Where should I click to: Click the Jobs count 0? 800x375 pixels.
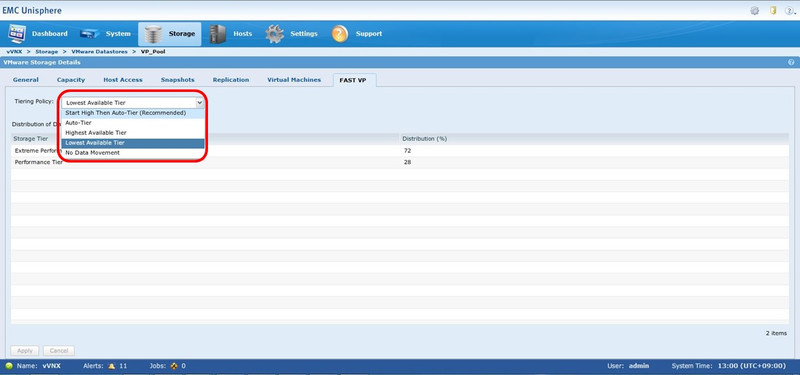(183, 366)
